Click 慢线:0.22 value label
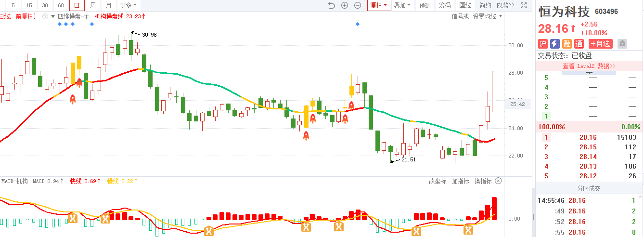This screenshot has height=237, width=644. [123, 181]
